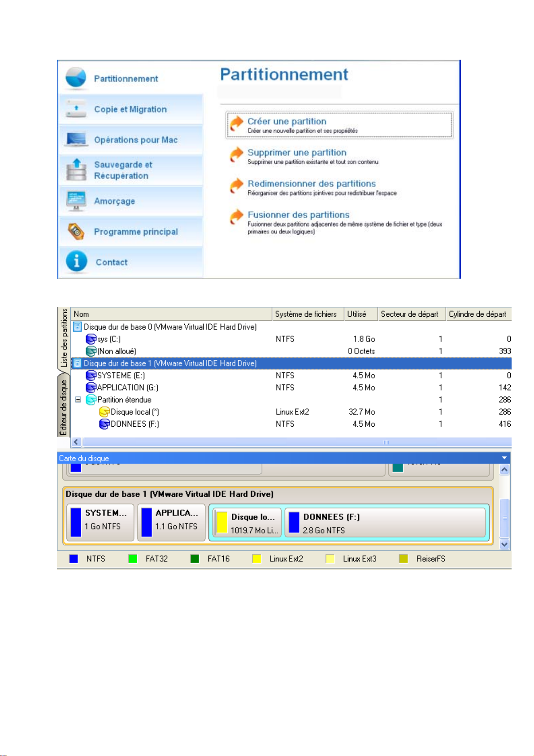Open the Copie et Migration menu item
This screenshot has width=534, height=756.
130,109
